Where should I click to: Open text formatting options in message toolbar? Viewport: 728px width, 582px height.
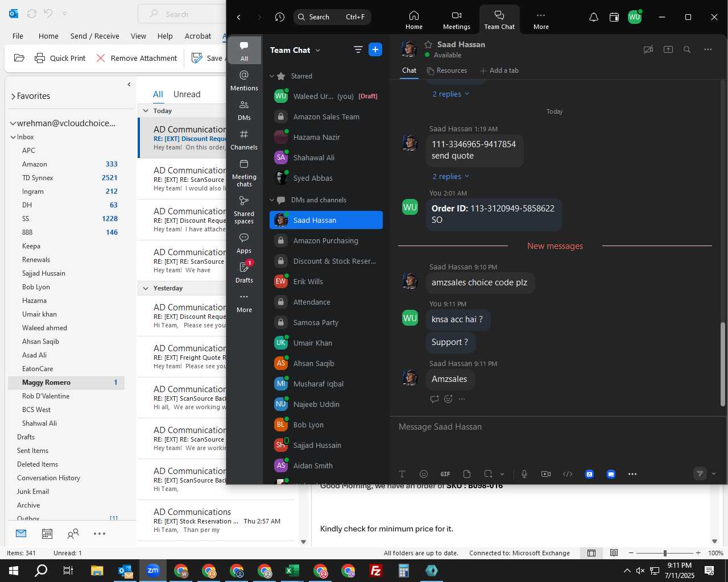pyautogui.click(x=402, y=474)
